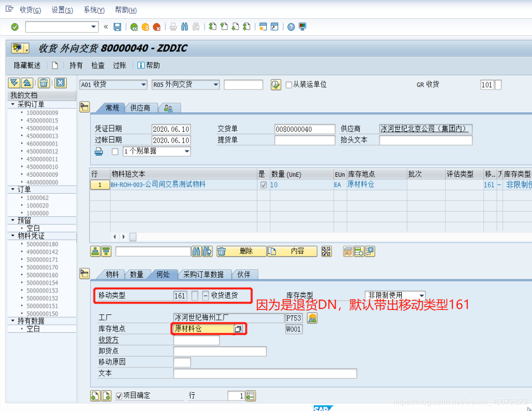532x411 pixels.
Task: Click the green Enter checkmark icon
Action: coord(14,27)
